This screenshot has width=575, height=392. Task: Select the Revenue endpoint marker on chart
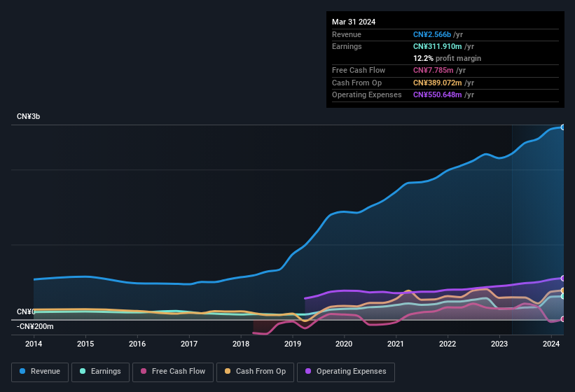tap(563, 127)
